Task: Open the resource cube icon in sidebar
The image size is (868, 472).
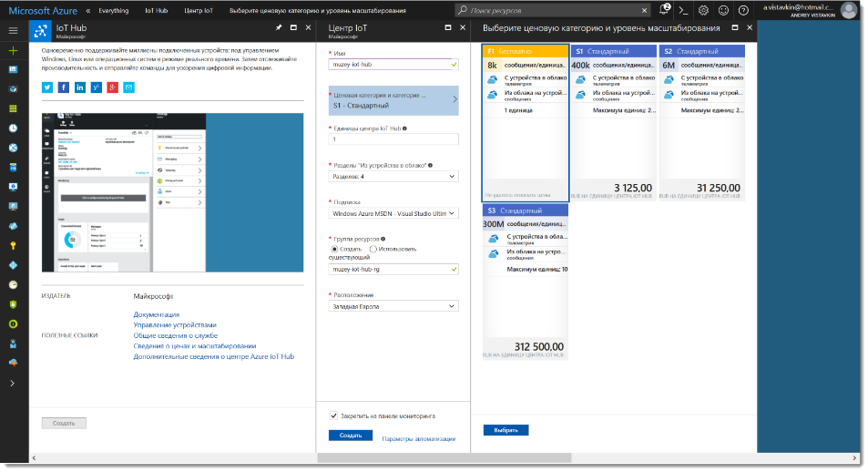Action: [14, 89]
